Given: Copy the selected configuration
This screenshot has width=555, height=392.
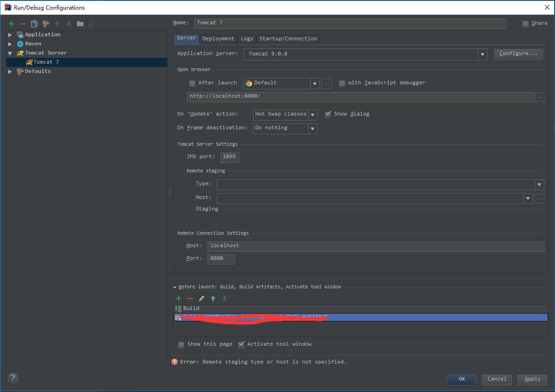Looking at the screenshot, I should [x=34, y=24].
